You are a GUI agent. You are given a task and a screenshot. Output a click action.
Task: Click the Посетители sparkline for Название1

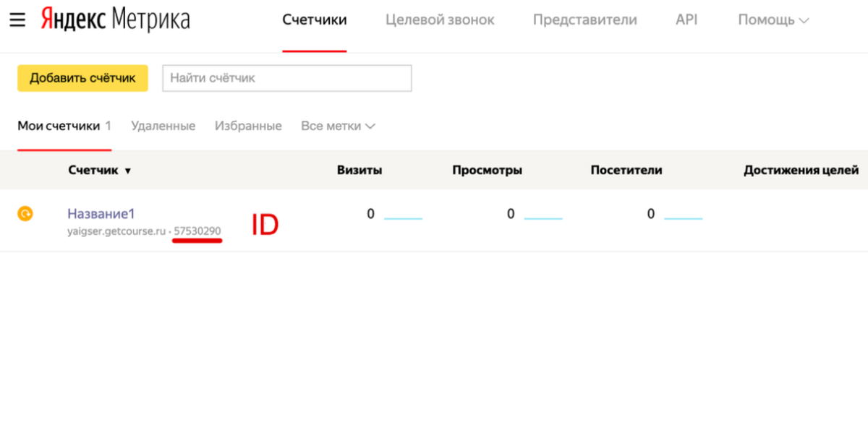click(684, 218)
